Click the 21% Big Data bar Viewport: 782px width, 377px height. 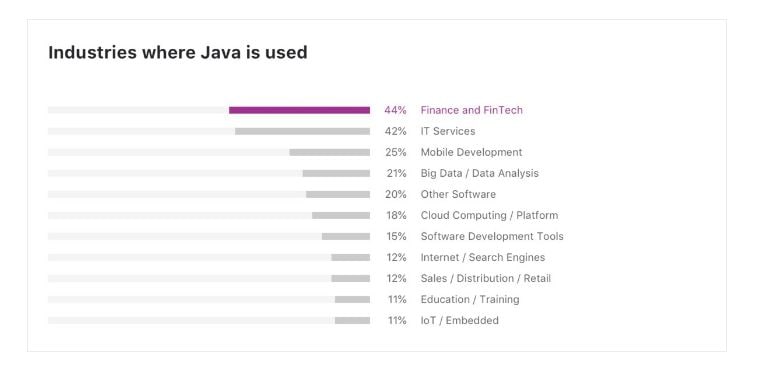pos(336,173)
